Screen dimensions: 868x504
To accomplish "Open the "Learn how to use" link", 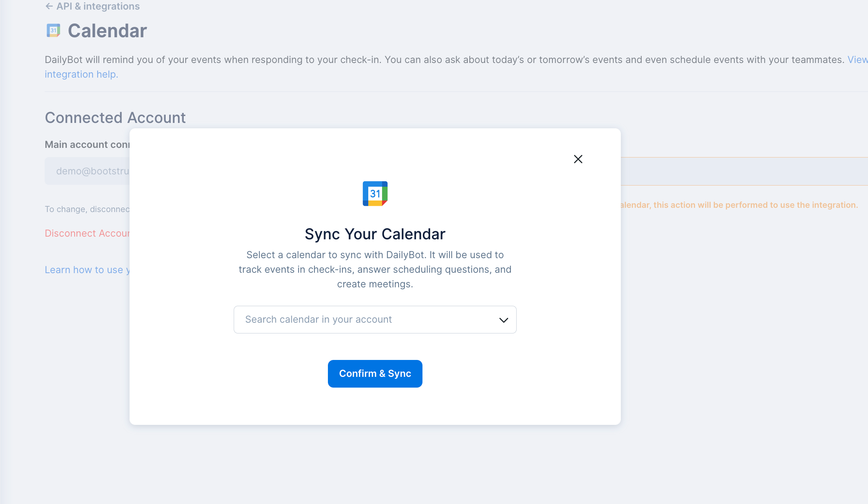I will point(87,270).
